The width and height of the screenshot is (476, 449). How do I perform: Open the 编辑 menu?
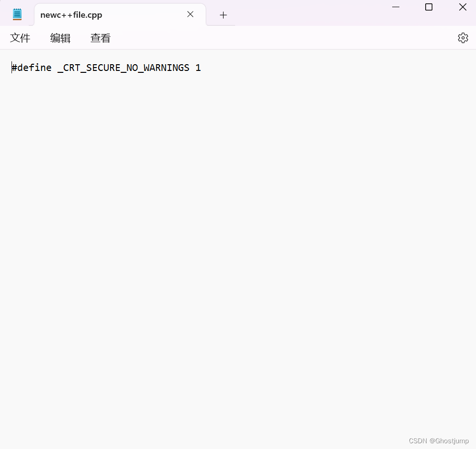(x=60, y=38)
